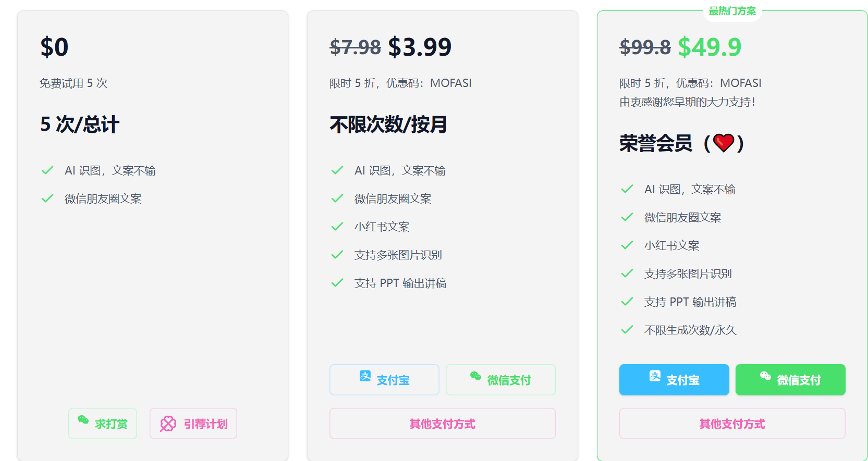The width and height of the screenshot is (868, 461).
Task: Click the green check next to 不限生成次数/永久
Action: coord(627,330)
